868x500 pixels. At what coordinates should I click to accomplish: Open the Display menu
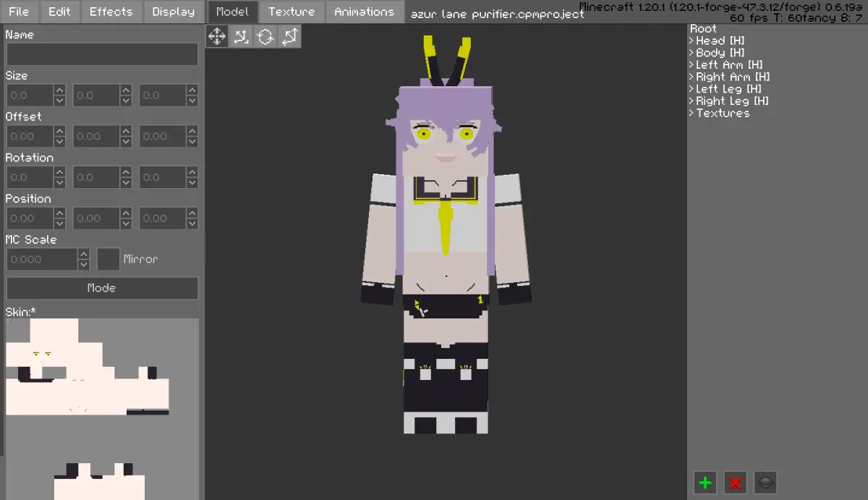tap(174, 12)
